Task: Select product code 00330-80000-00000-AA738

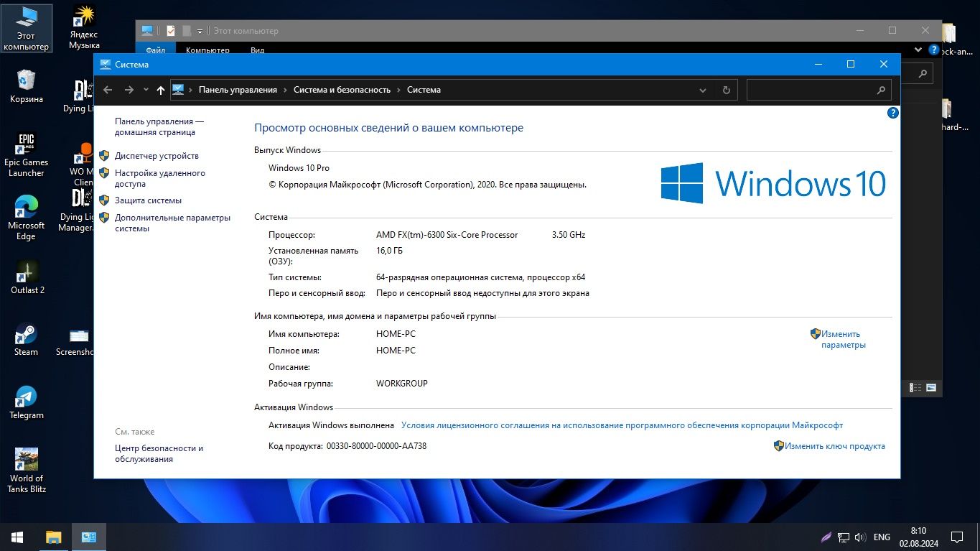Action: click(376, 446)
